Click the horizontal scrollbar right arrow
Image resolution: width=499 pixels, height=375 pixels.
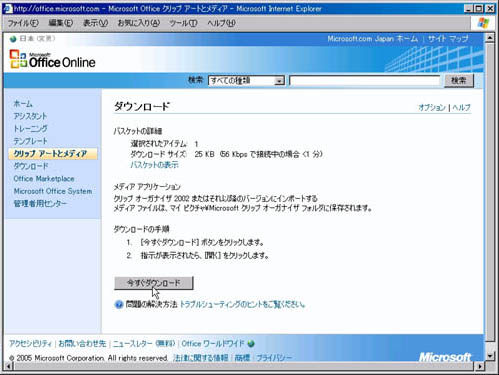479,366
